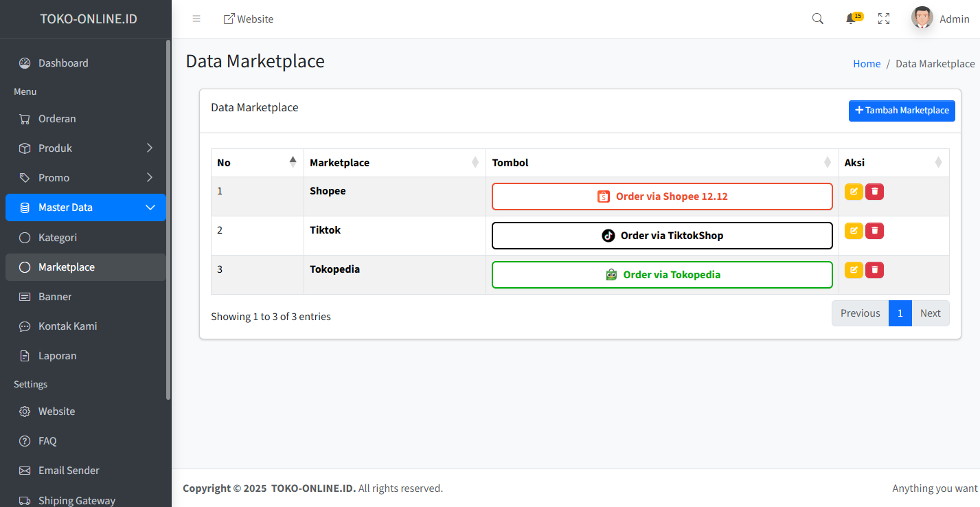Click the FAQ question mark icon

click(x=25, y=441)
